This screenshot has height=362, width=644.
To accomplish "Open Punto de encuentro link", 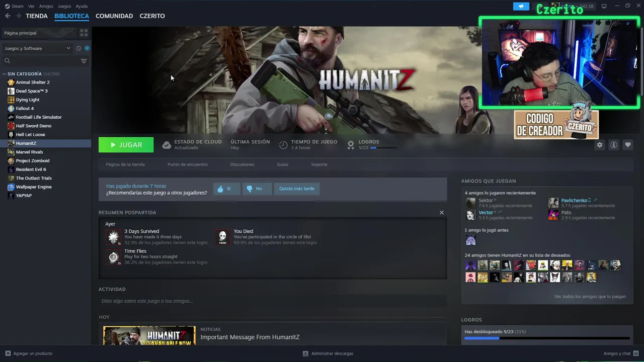I will (188, 164).
